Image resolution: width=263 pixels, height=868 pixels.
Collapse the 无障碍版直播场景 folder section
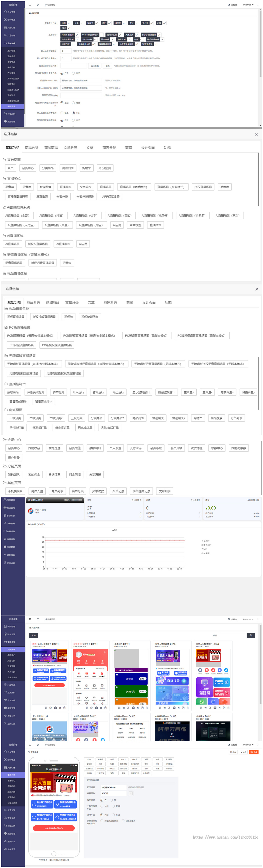pyautogui.click(x=6, y=355)
